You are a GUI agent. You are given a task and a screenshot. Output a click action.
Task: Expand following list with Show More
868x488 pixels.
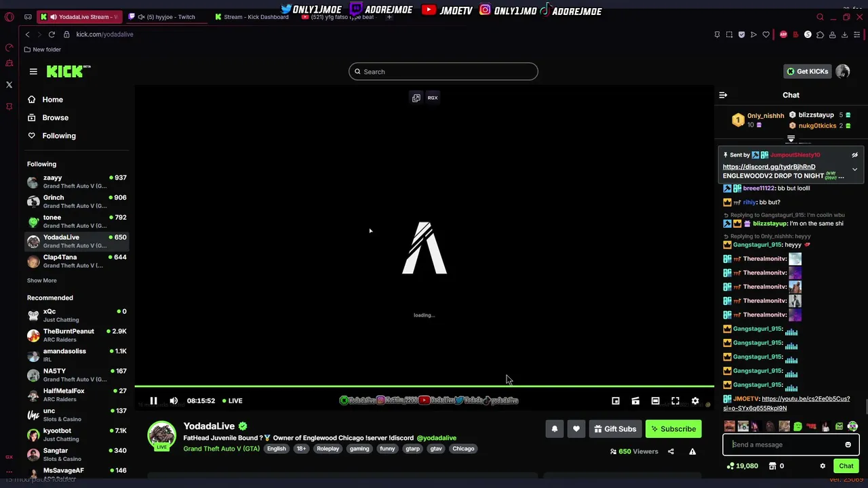click(41, 281)
